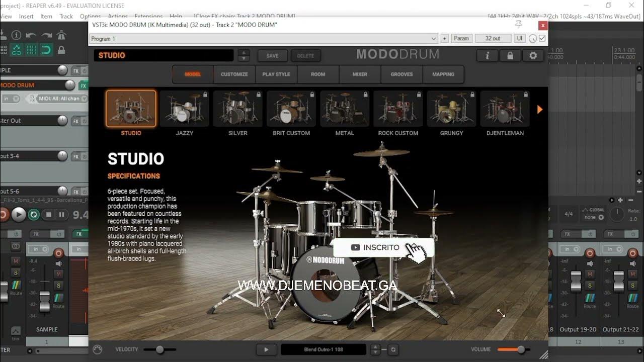
Task: Solo the SAMPLE mixer channel
Action: click(58, 285)
